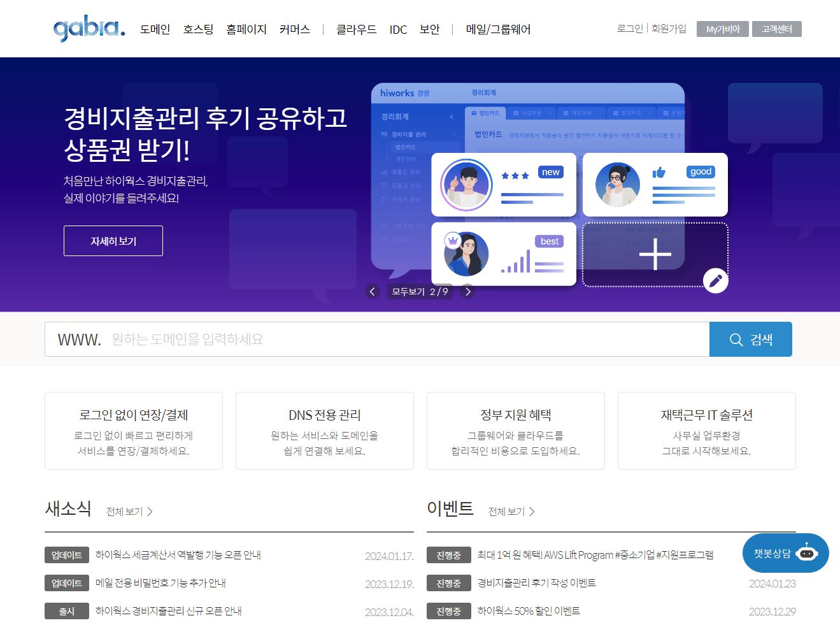
Task: Click crowned avatar on best review card
Action: [x=466, y=254]
